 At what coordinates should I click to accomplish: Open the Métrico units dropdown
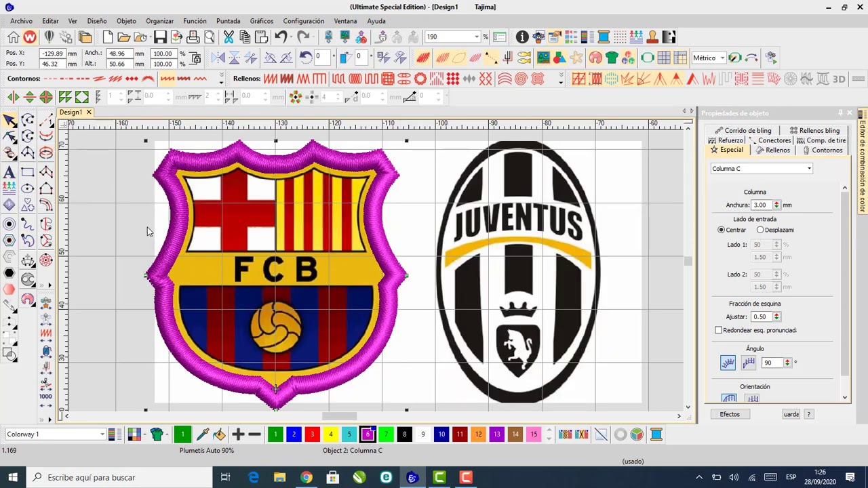coord(723,58)
